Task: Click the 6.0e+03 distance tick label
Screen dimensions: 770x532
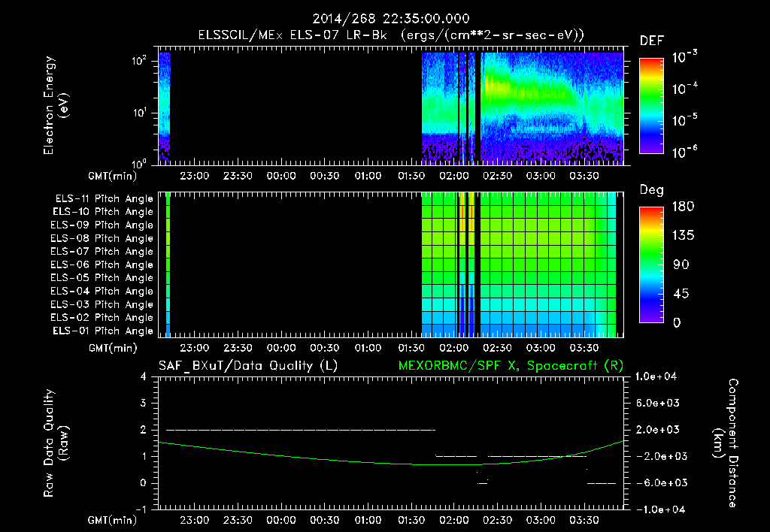Action: click(658, 403)
